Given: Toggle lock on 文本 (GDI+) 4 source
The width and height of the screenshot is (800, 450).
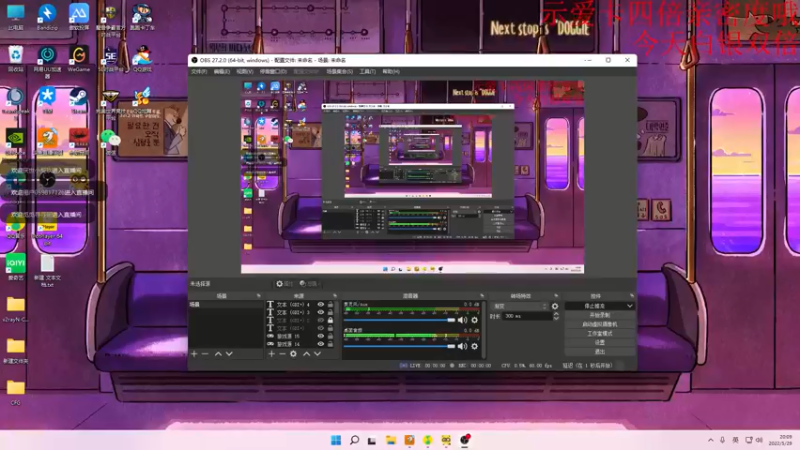Looking at the screenshot, I should click(331, 305).
